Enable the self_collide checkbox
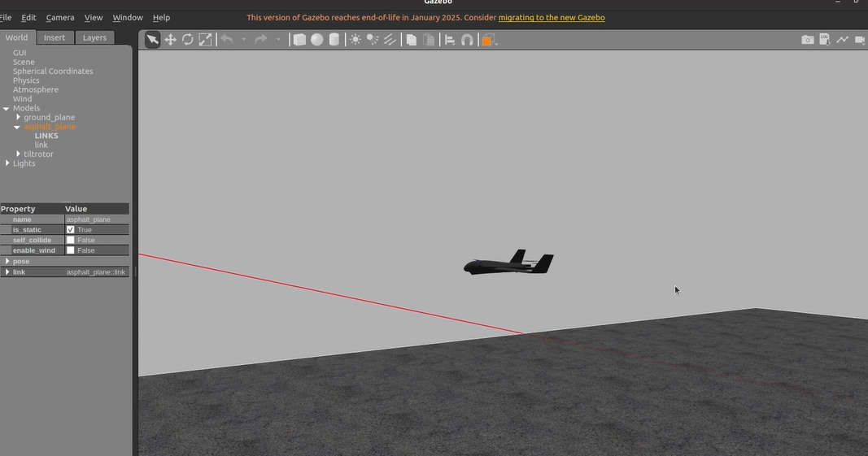This screenshot has width=868, height=456. [x=71, y=241]
